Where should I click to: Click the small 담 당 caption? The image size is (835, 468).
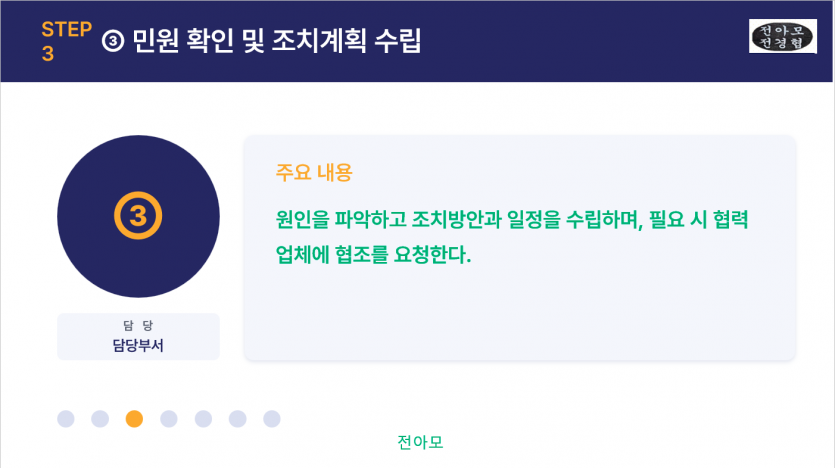pyautogui.click(x=138, y=325)
